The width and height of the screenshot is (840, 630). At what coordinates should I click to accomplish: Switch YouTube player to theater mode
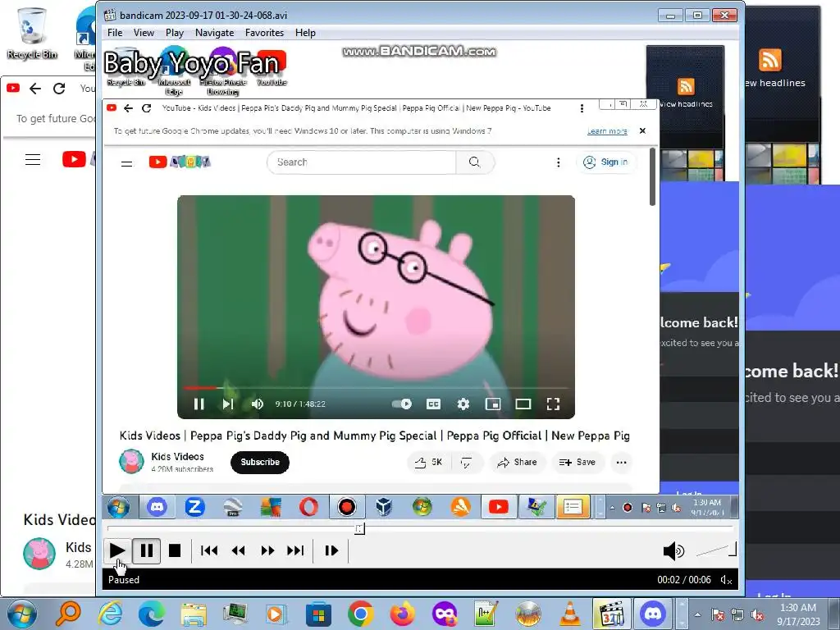[523, 404]
